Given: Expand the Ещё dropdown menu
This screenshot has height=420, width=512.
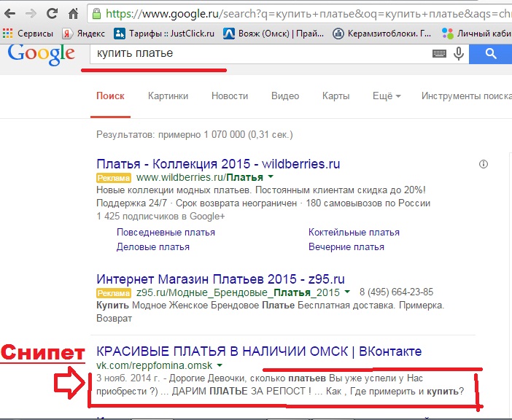Looking at the screenshot, I should pyautogui.click(x=387, y=96).
